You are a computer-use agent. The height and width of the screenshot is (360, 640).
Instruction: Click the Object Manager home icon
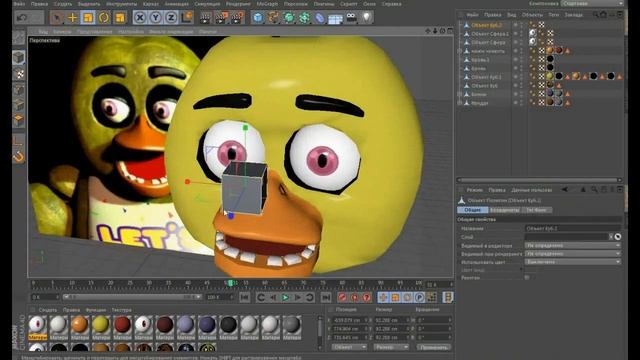[x=604, y=15]
